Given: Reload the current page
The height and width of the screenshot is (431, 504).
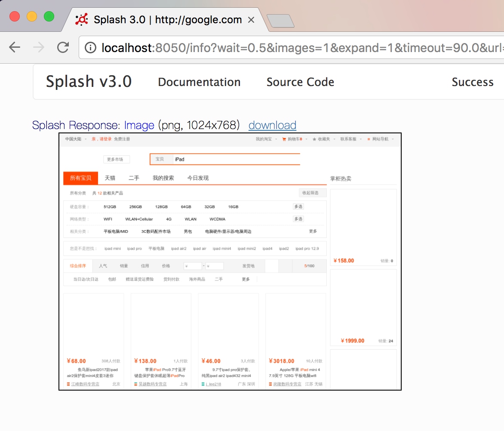Looking at the screenshot, I should point(63,47).
